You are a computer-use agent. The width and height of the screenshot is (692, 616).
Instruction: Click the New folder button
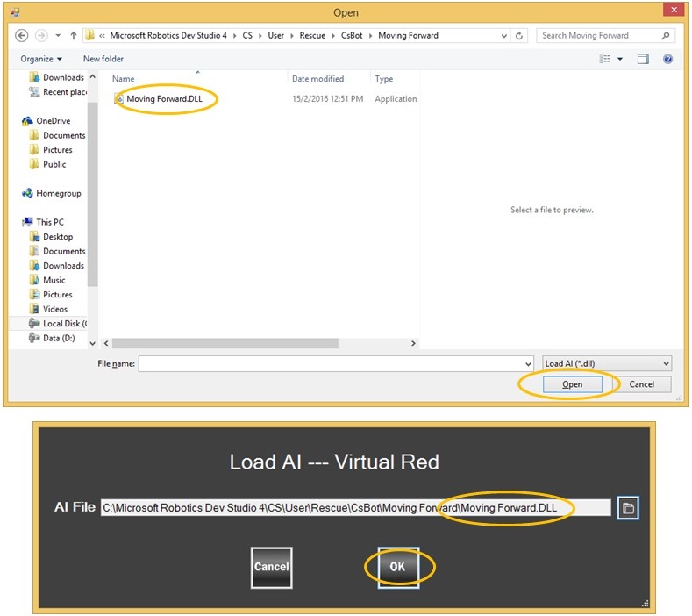tap(103, 59)
